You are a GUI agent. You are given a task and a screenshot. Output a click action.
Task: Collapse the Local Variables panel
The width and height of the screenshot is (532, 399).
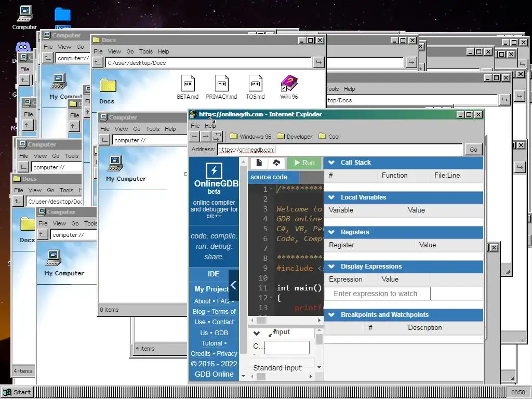tap(331, 197)
